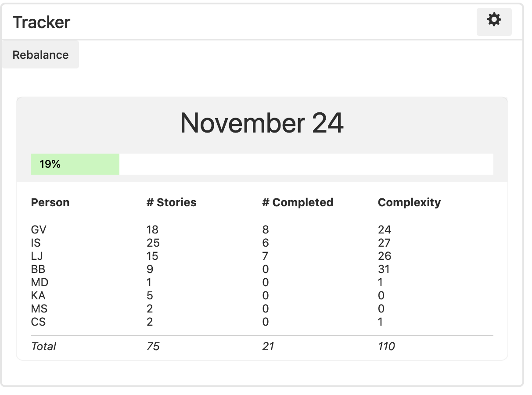Click the Tracker title text
This screenshot has height=395, width=532.
[42, 22]
